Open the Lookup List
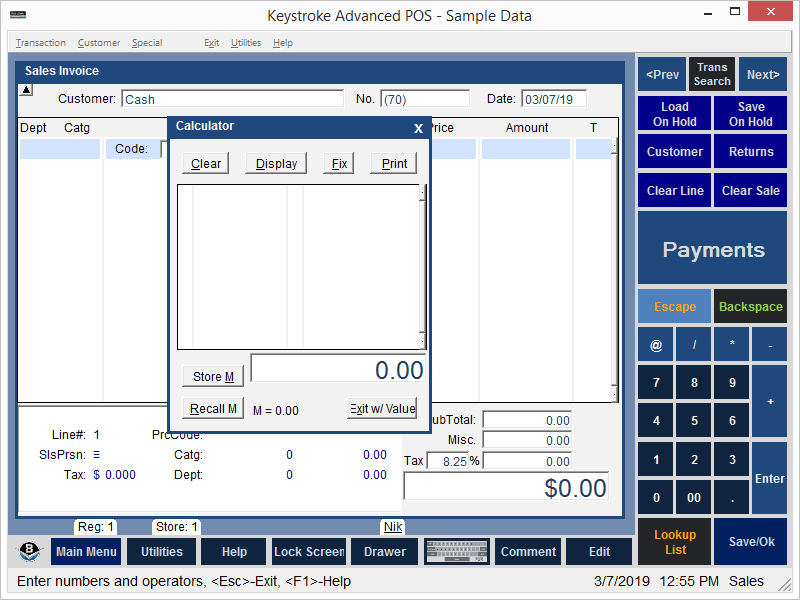This screenshot has height=600, width=800. coord(675,542)
